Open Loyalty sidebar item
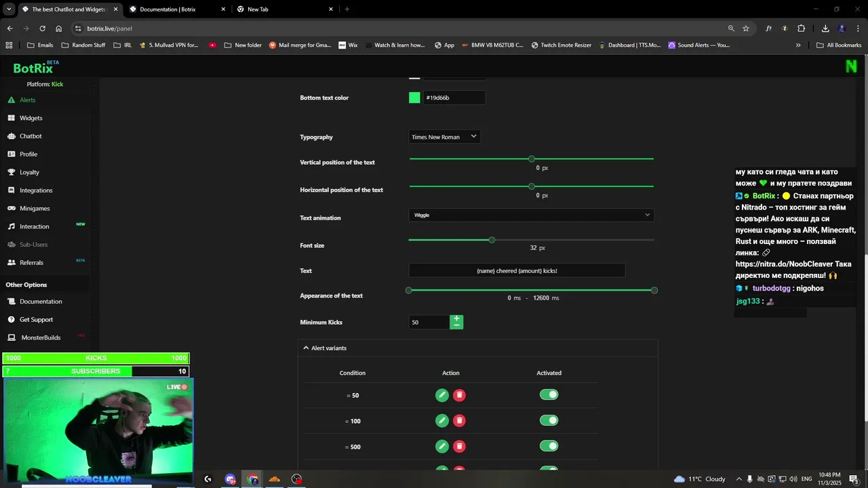868x488 pixels. pyautogui.click(x=29, y=172)
